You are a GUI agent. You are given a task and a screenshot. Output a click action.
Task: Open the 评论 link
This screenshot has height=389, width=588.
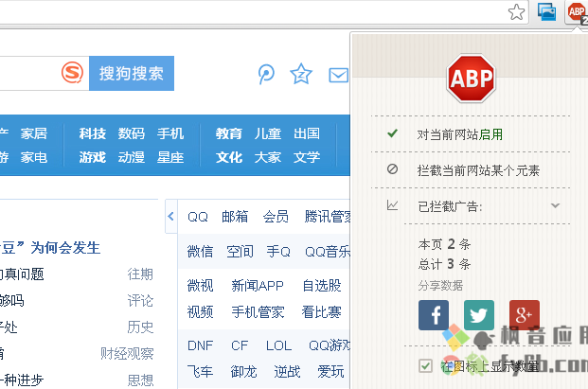pyautogui.click(x=140, y=301)
